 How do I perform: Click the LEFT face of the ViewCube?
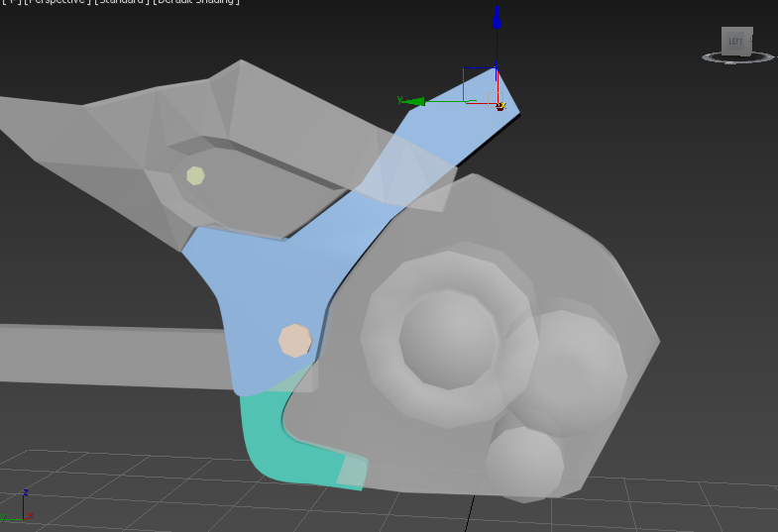[735, 41]
